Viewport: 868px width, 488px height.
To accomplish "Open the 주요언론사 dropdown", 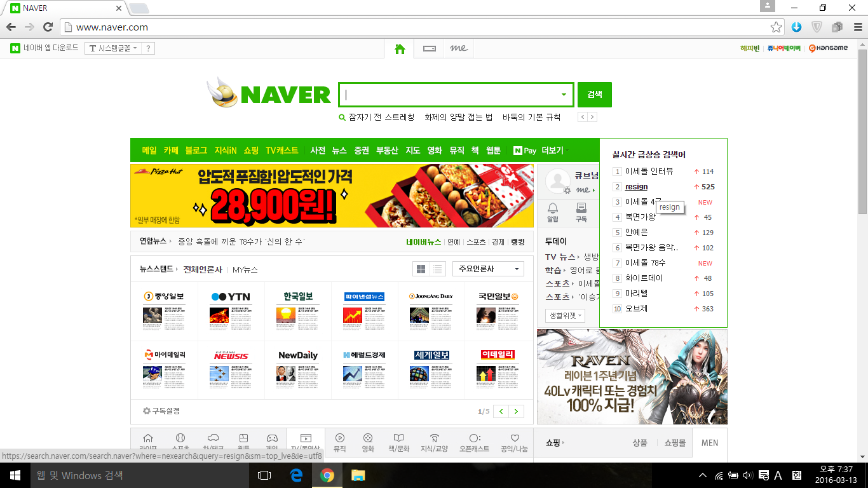I will pyautogui.click(x=488, y=269).
